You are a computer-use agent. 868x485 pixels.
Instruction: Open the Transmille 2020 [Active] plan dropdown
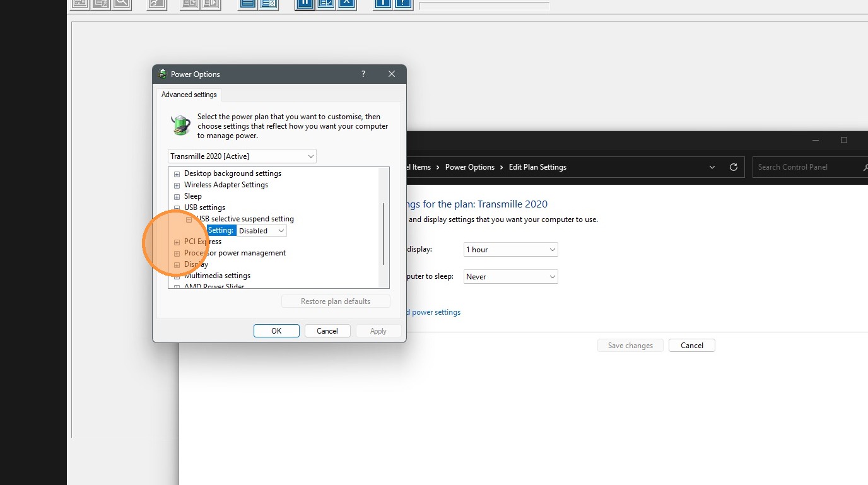[242, 156]
